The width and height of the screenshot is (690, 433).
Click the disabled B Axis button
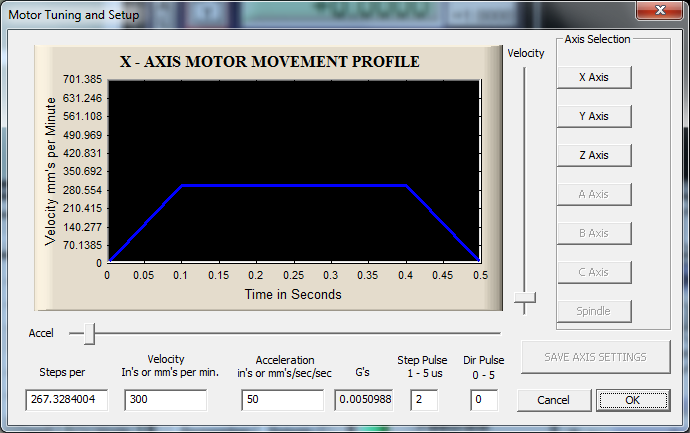pos(594,233)
